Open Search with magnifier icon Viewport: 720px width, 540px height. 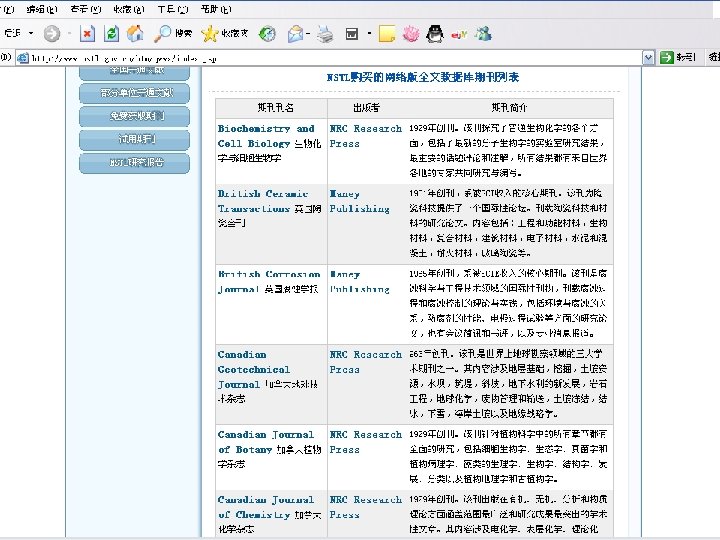(173, 34)
